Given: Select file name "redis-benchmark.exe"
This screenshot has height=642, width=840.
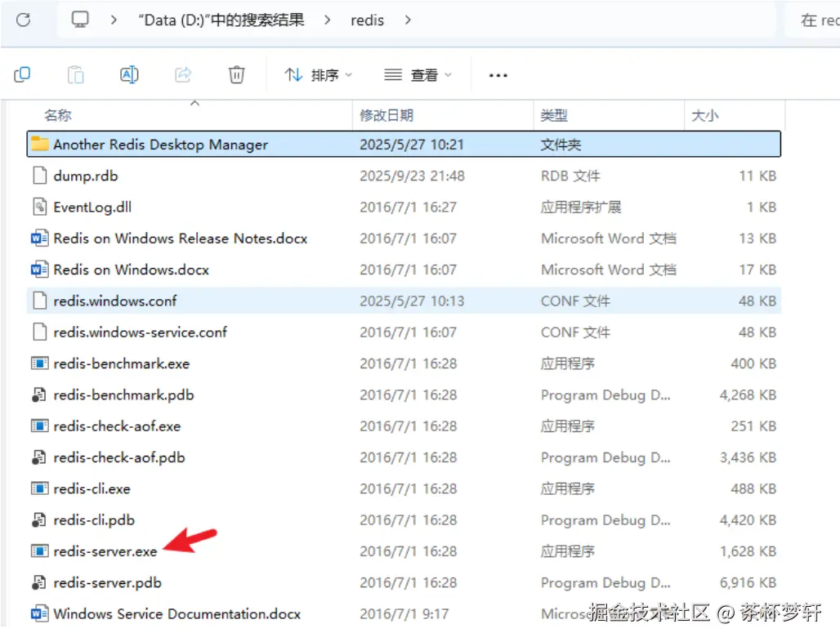Looking at the screenshot, I should (122, 363).
